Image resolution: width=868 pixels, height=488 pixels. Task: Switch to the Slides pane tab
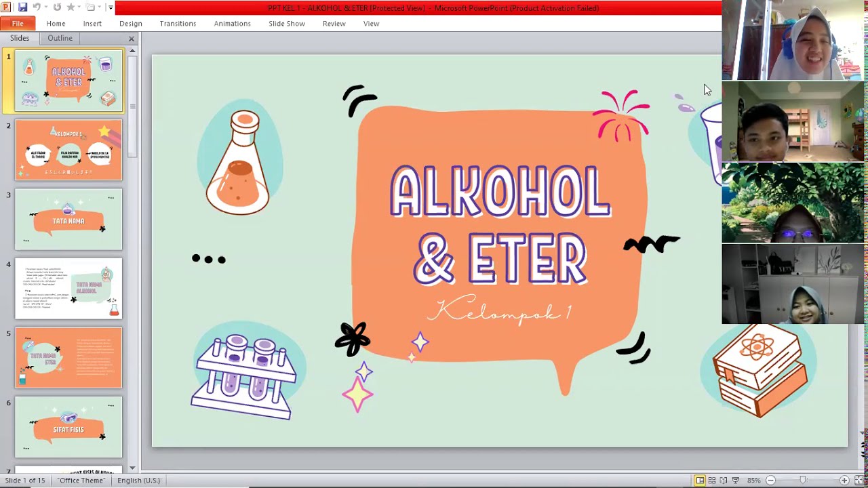(x=20, y=38)
